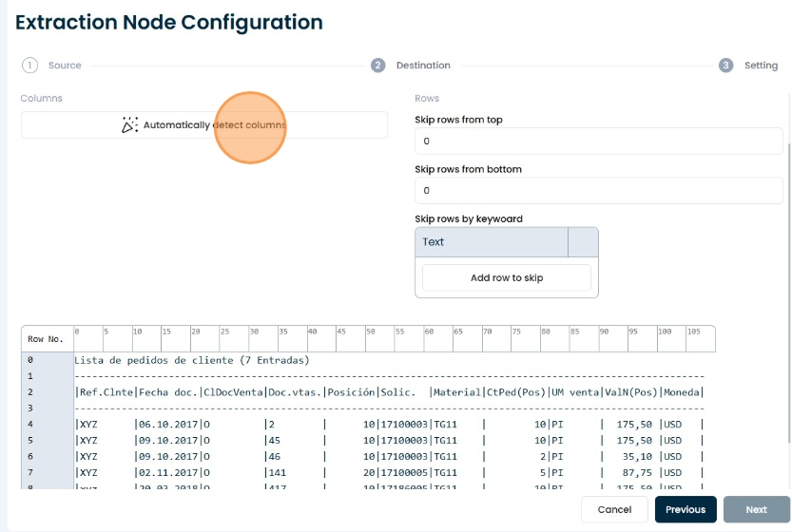Viewport: 792px width, 532px height.
Task: Click ruler mark 0
Action: [77, 332]
